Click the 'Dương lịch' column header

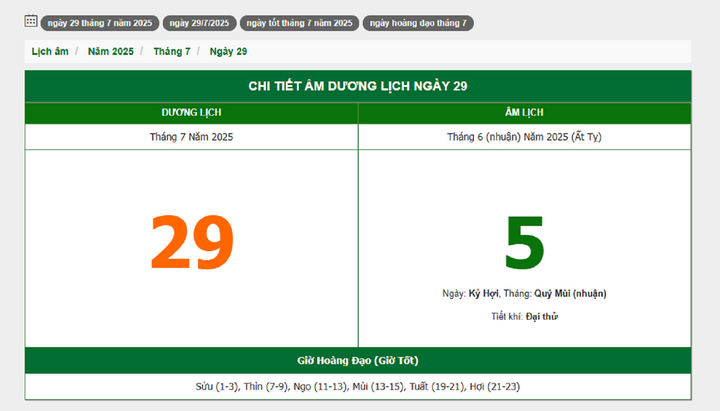[x=191, y=113]
